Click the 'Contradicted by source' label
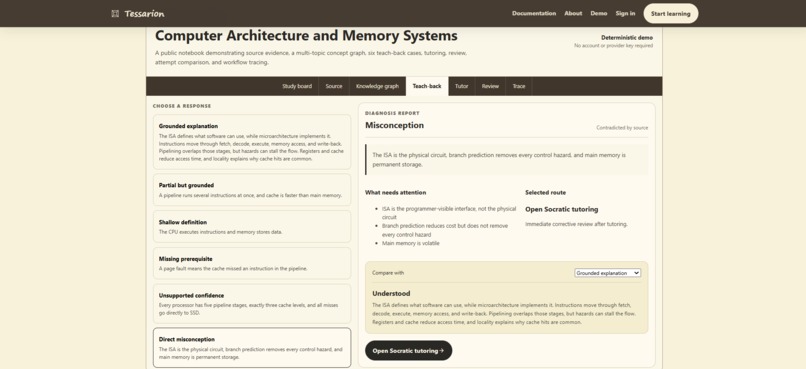 622,127
